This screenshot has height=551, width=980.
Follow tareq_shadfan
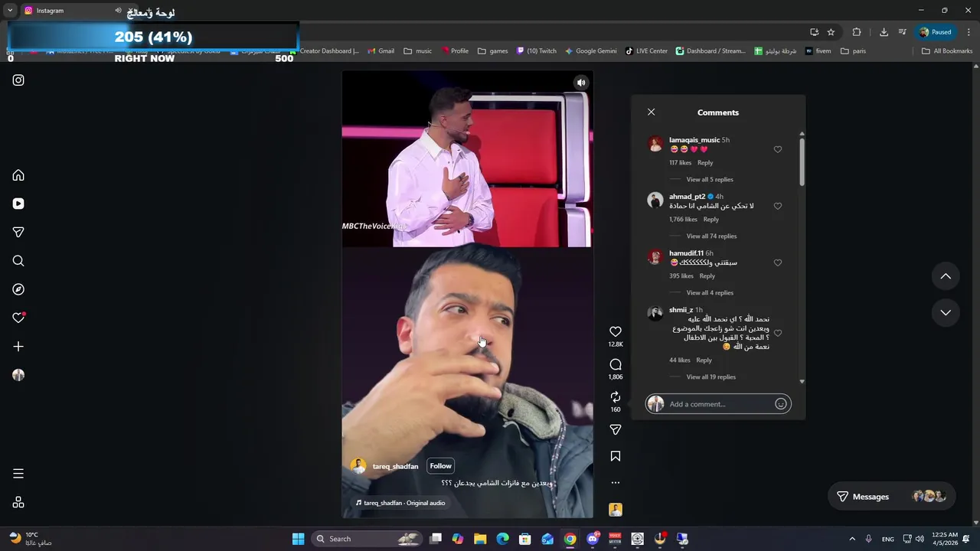tap(440, 466)
